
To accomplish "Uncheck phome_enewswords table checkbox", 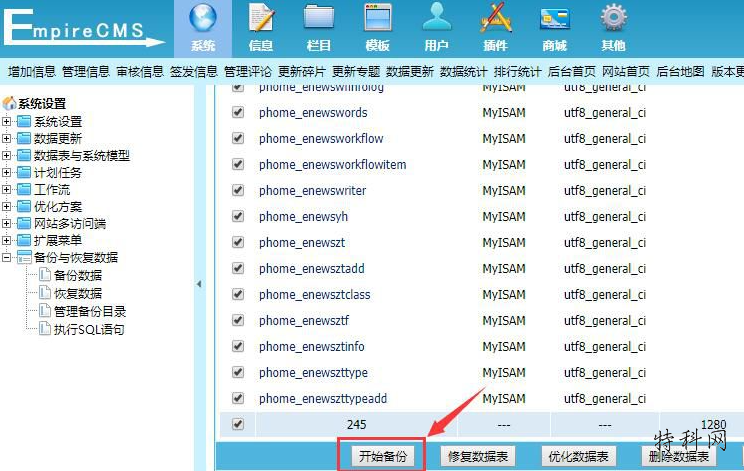I will pyautogui.click(x=238, y=112).
